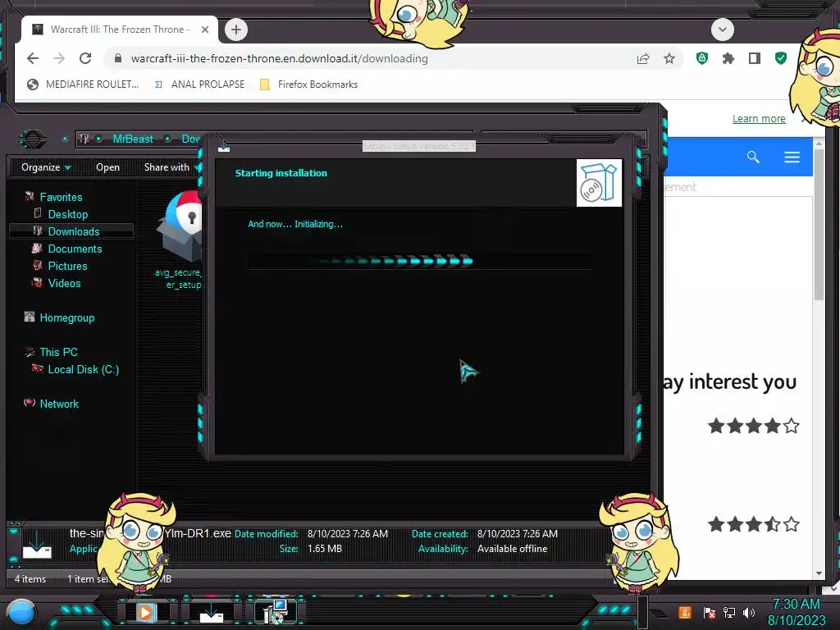Expand the Chrome tab search dropdown
The width and height of the screenshot is (840, 630).
tap(722, 30)
